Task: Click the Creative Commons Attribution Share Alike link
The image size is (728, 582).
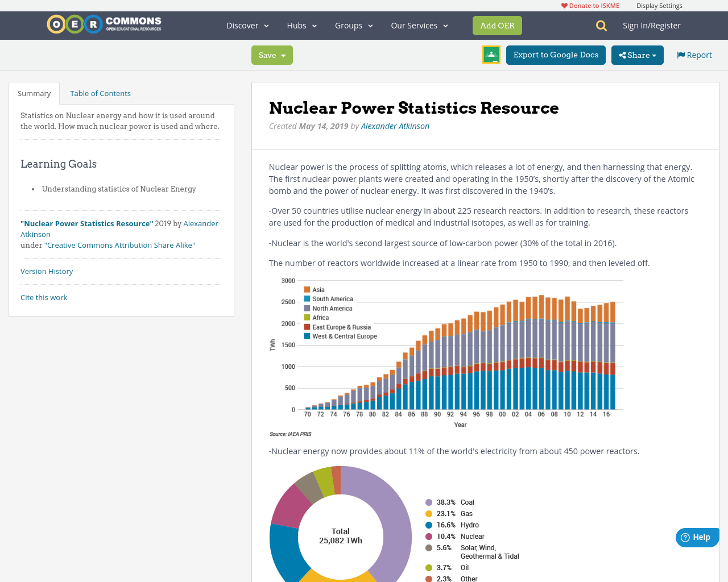Action: click(x=119, y=244)
